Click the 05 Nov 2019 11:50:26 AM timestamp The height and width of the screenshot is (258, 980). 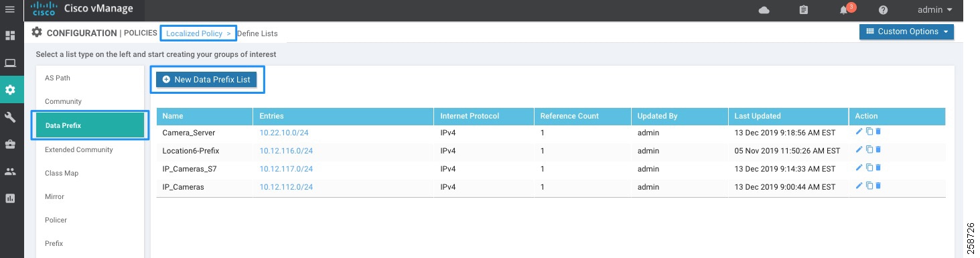click(x=787, y=151)
